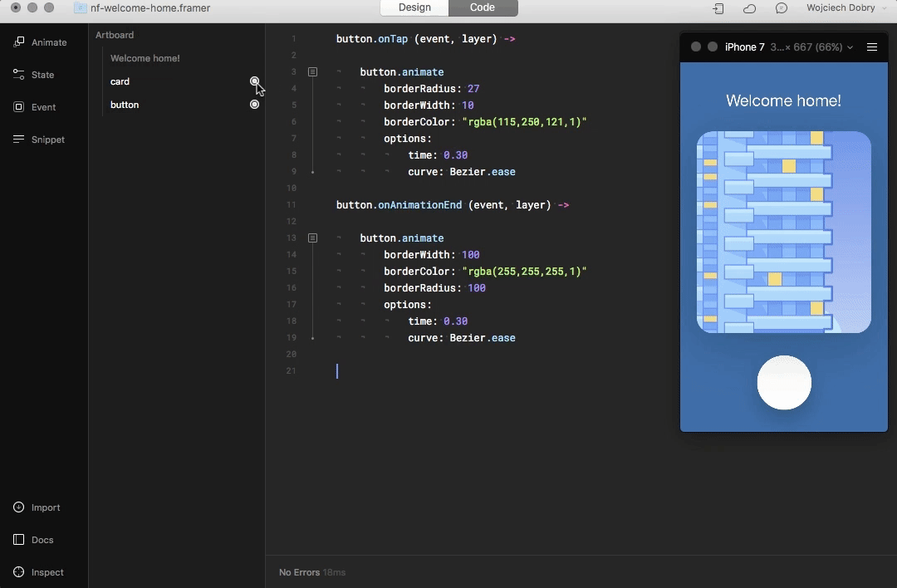Toggle the target circle for button layer
This screenshot has height=588, width=897.
tap(255, 104)
